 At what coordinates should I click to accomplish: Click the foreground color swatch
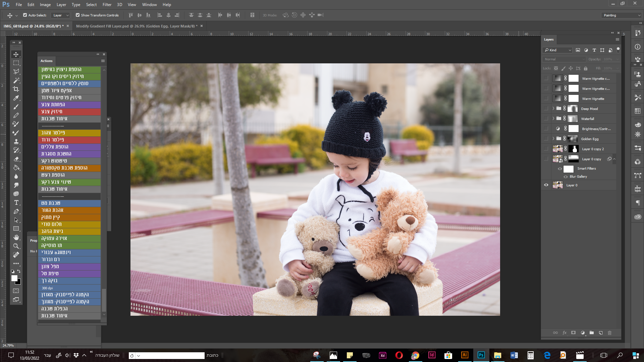pos(14,278)
